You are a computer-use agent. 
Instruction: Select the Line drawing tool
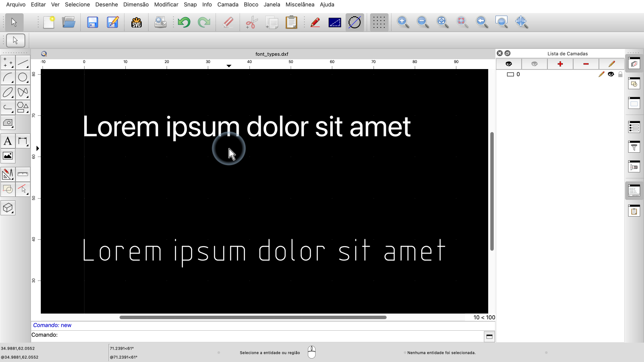(23, 63)
